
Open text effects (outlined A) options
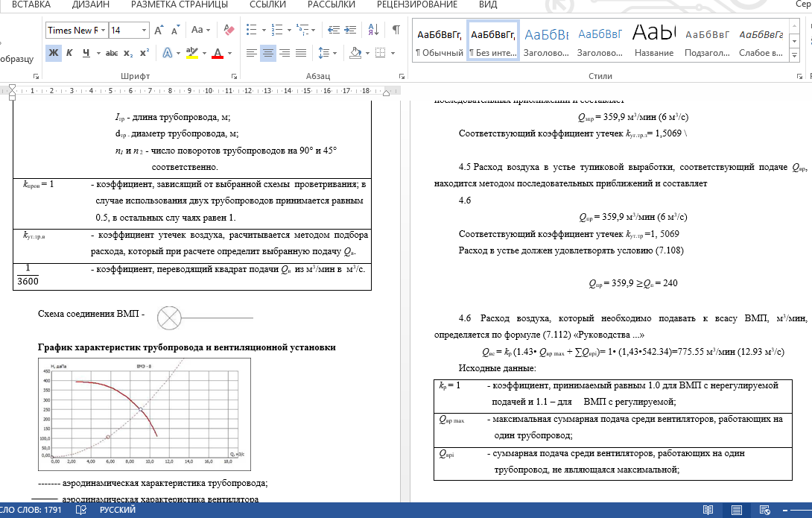click(168, 53)
